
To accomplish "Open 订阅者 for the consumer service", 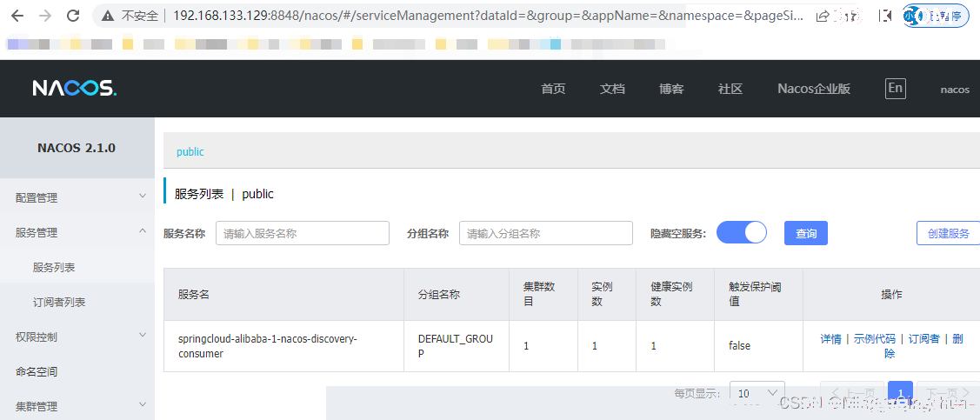I will point(923,339).
